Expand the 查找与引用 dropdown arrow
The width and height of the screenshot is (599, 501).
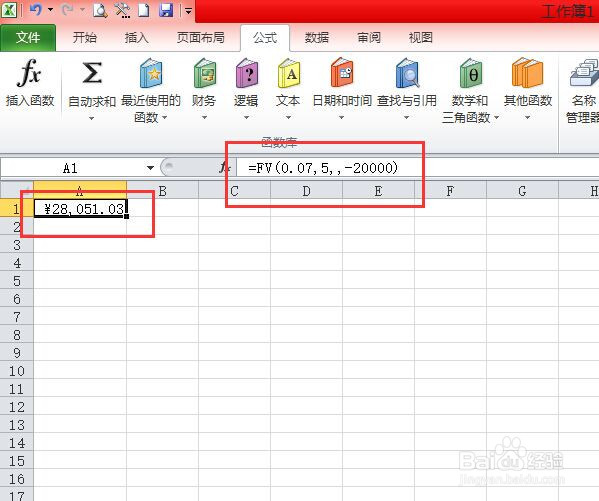pos(406,118)
